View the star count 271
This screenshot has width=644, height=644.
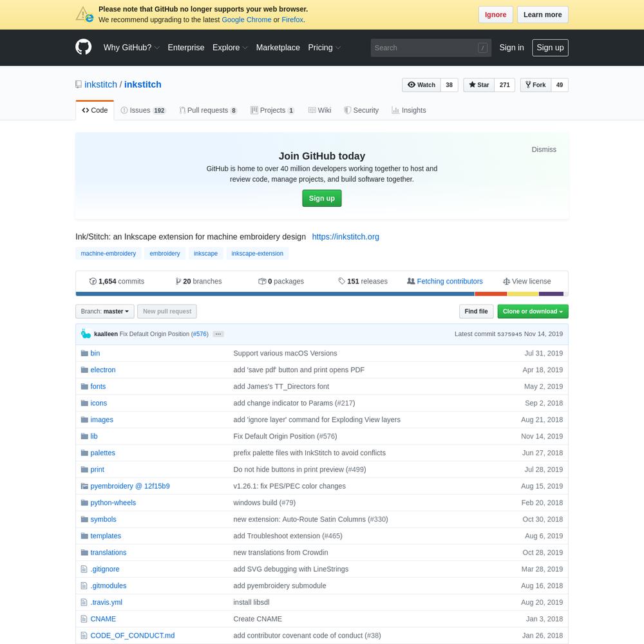click(505, 85)
